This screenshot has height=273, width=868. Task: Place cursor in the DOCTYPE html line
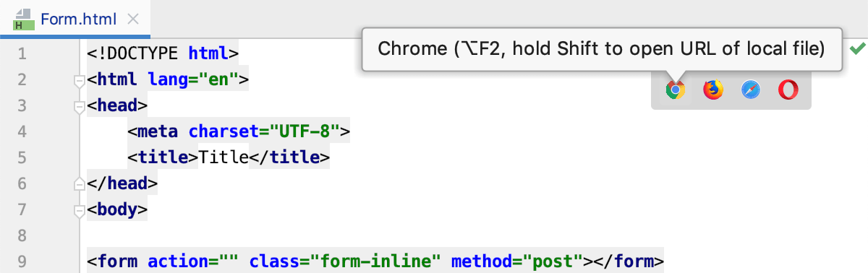tap(163, 53)
